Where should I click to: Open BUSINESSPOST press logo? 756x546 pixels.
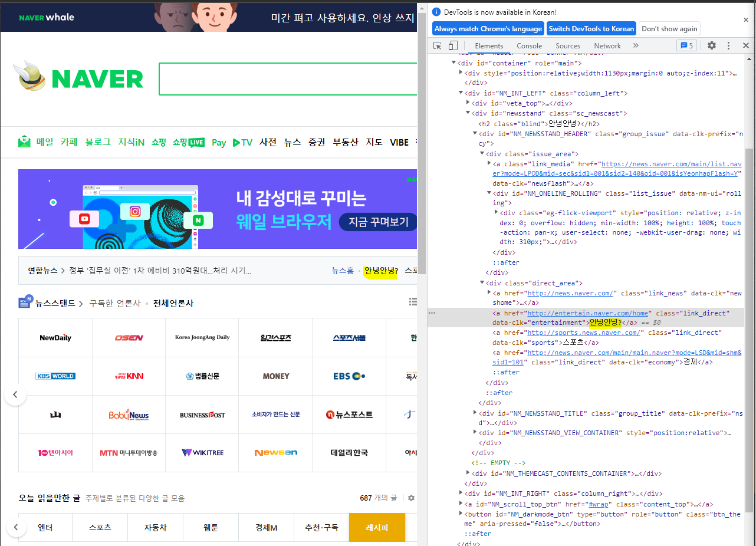pyautogui.click(x=202, y=415)
